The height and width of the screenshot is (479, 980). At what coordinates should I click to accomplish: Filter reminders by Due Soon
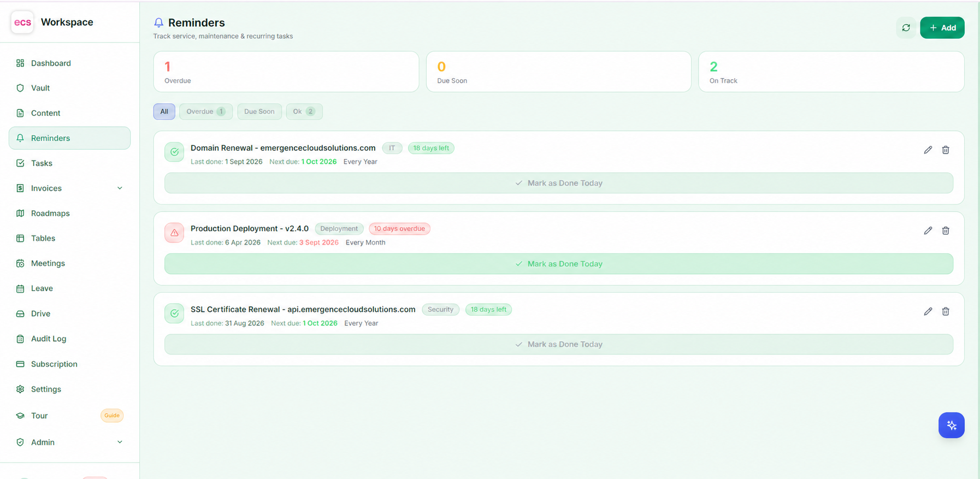tap(259, 111)
